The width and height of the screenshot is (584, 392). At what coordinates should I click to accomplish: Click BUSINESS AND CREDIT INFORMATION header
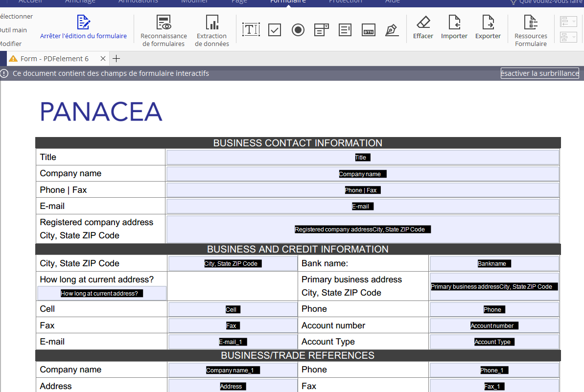coord(298,249)
